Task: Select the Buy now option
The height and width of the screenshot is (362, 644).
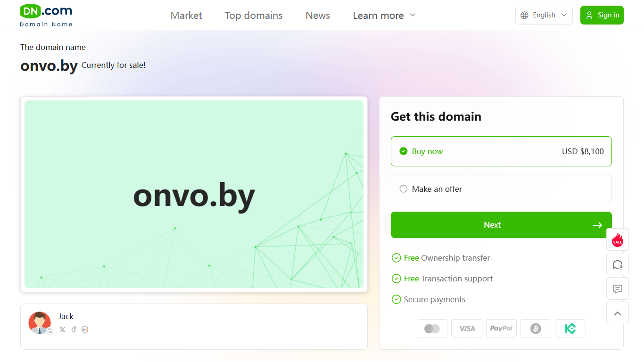Action: pos(501,151)
